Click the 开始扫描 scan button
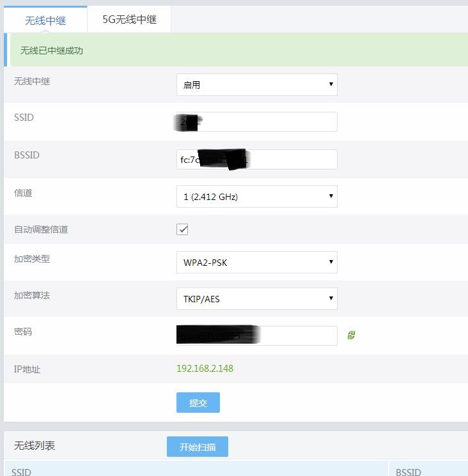Image resolution: width=468 pixels, height=476 pixels. pos(198,447)
